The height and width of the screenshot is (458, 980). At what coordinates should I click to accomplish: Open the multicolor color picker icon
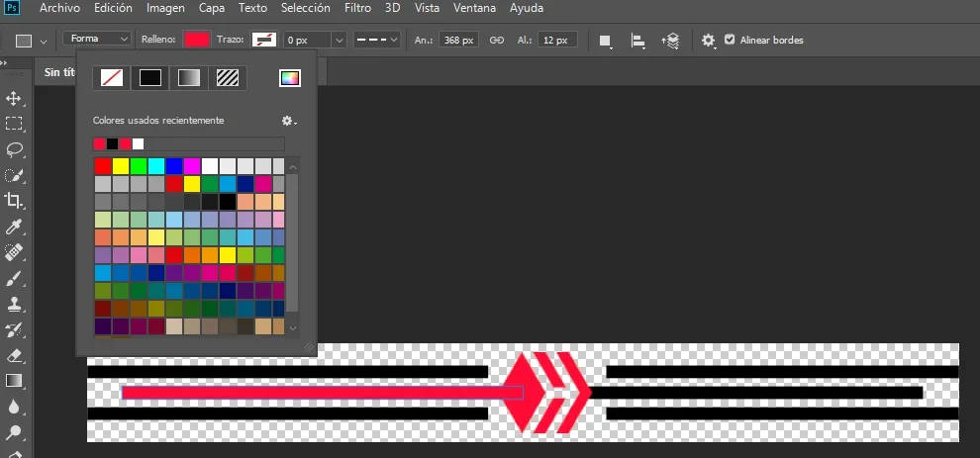(x=290, y=78)
